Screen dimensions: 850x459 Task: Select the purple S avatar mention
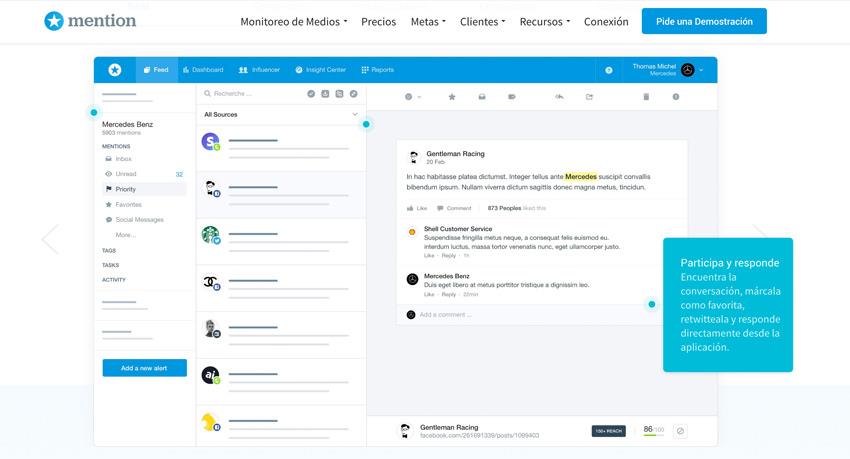tap(210, 141)
